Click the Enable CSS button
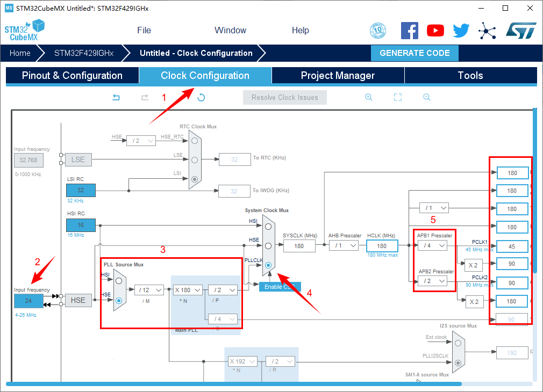Viewport: 543px width, 392px height. 280,287
